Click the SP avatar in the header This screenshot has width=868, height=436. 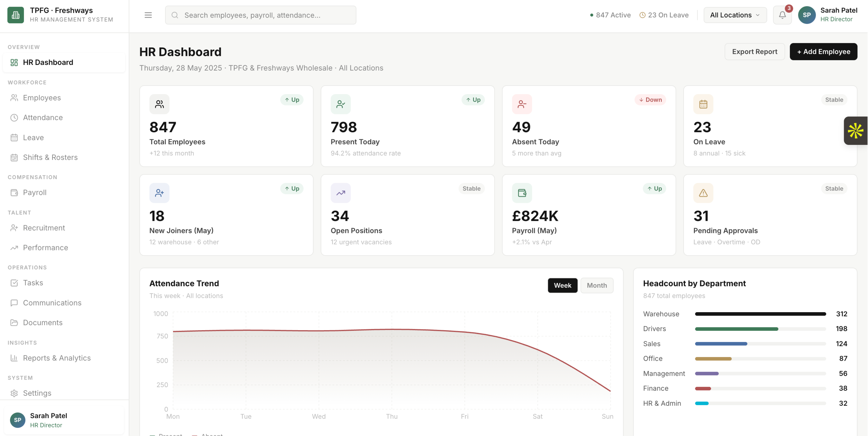point(807,15)
